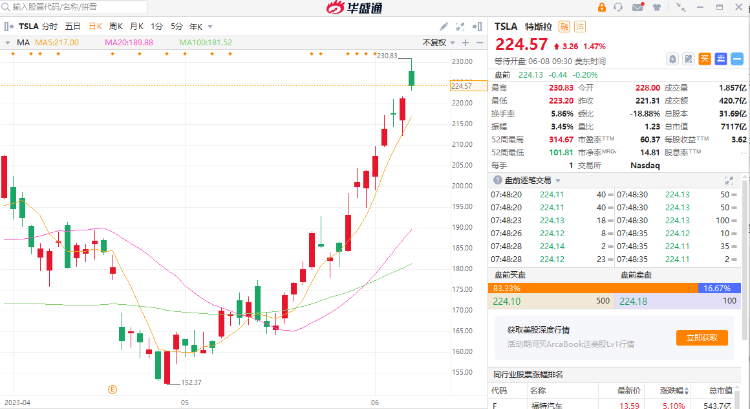Click the 立即获取 button
Image resolution: width=750 pixels, height=409 pixels.
tap(702, 338)
